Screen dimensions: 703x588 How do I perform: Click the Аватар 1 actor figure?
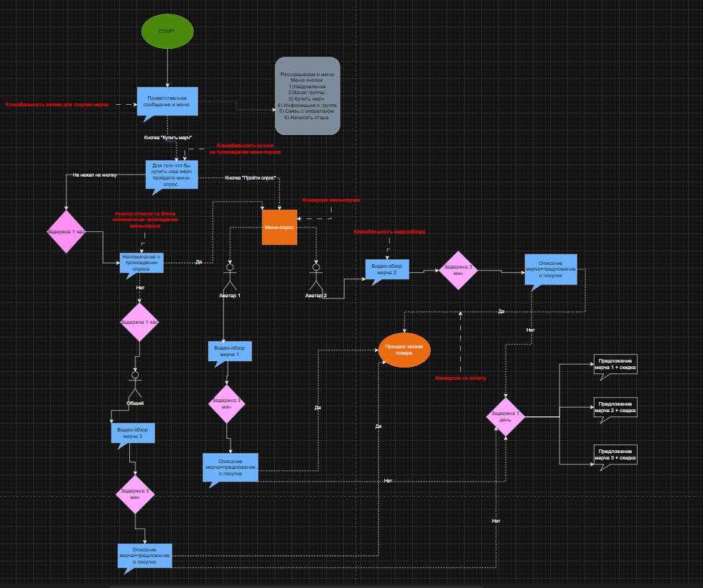tap(230, 278)
